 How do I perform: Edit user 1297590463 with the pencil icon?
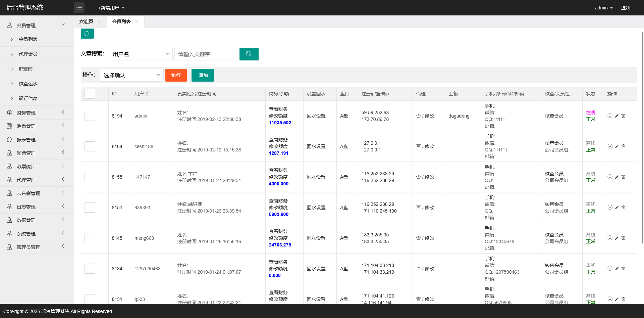point(616,269)
